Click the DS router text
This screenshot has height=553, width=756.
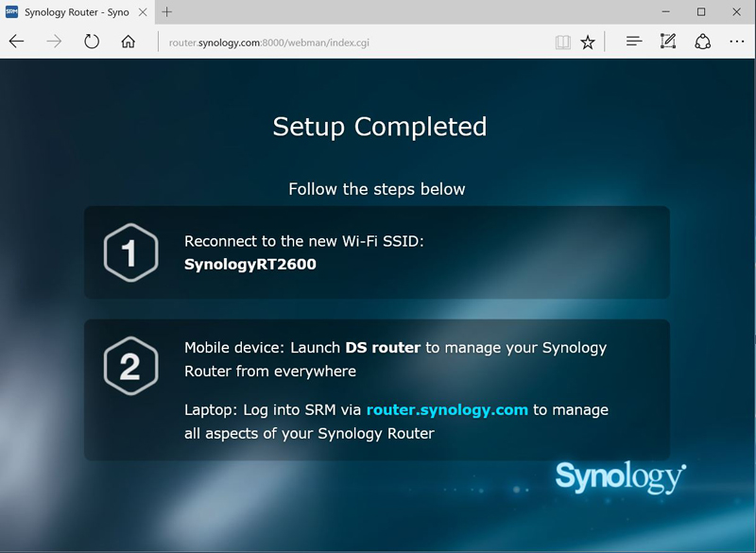coord(383,348)
